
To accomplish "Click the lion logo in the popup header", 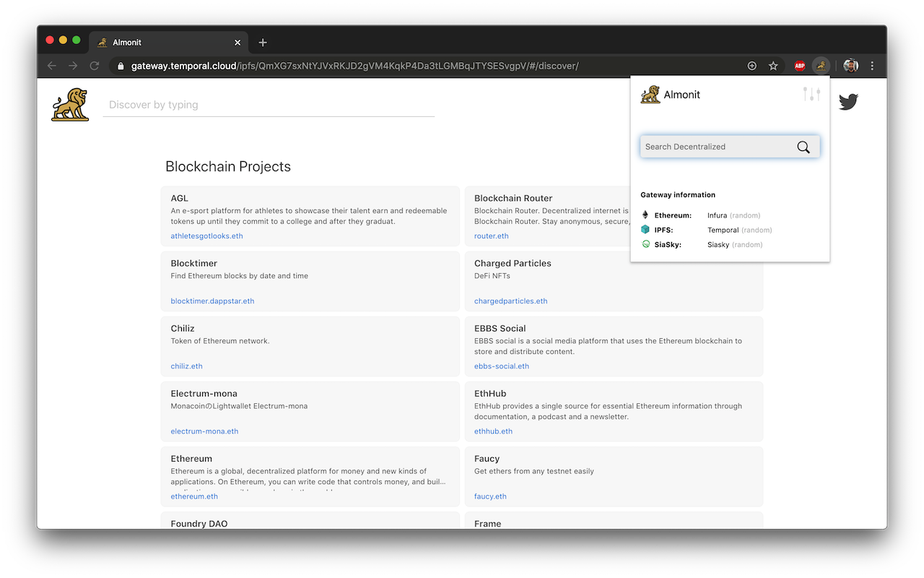I will click(650, 95).
